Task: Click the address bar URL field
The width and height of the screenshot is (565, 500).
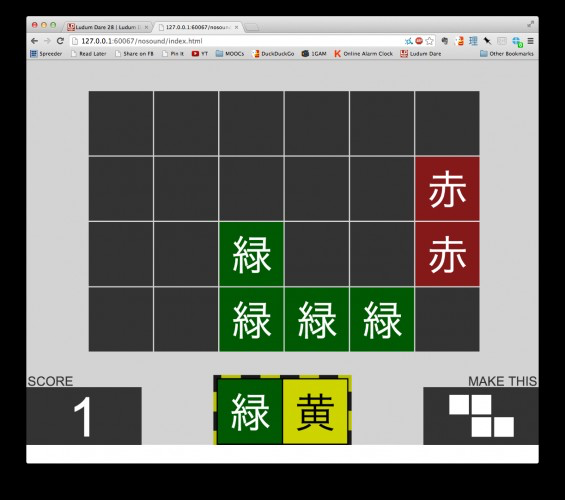Action: tap(238, 41)
